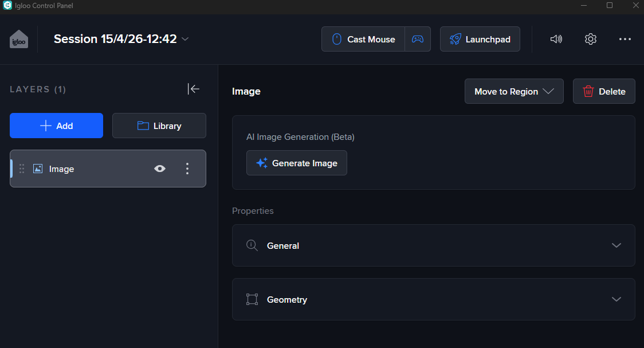The height and width of the screenshot is (348, 644).
Task: Open the three-dot more options menu
Action: (x=625, y=39)
